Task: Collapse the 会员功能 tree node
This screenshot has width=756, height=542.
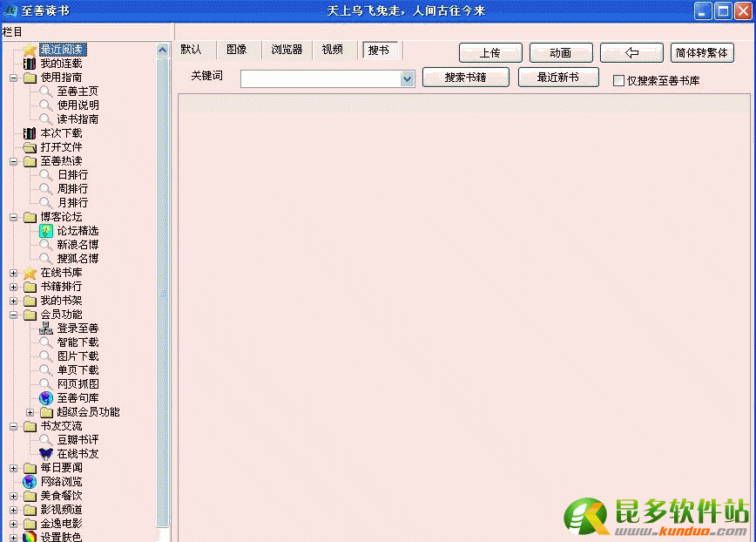Action: click(14, 315)
